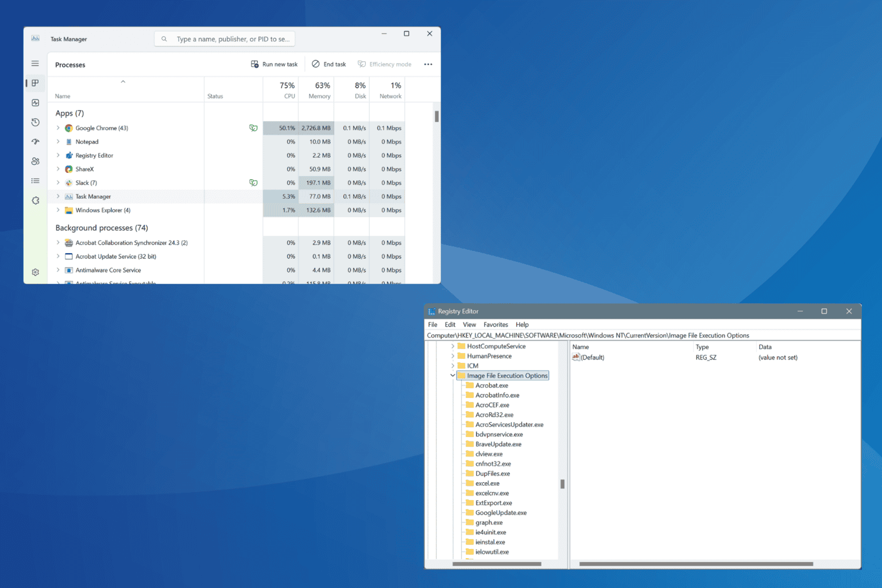Select Processes page icon in Task Manager sidebar
The height and width of the screenshot is (588, 882).
pyautogui.click(x=35, y=83)
